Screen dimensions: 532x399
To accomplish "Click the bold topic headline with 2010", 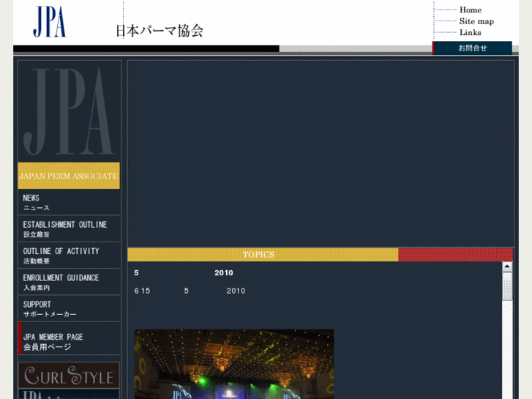I will click(184, 272).
